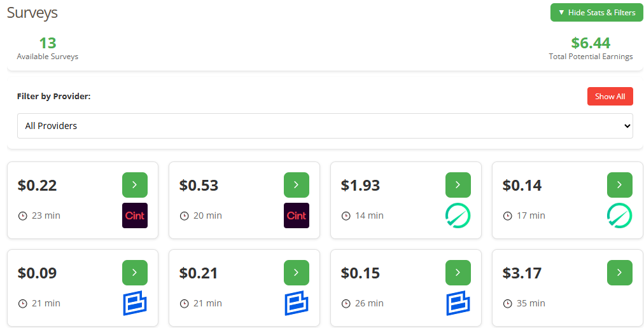The height and width of the screenshot is (328, 644).
Task: Click the blue provider logo on the $0.09 card
Action: tap(134, 303)
